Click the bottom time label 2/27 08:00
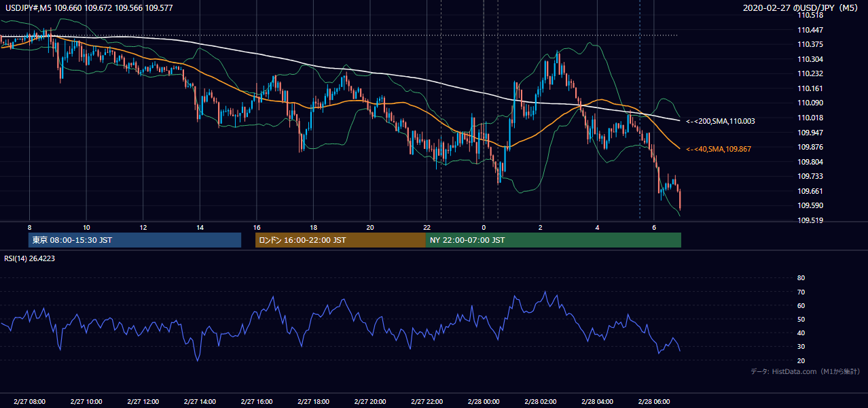The image size is (868, 408). [x=29, y=402]
